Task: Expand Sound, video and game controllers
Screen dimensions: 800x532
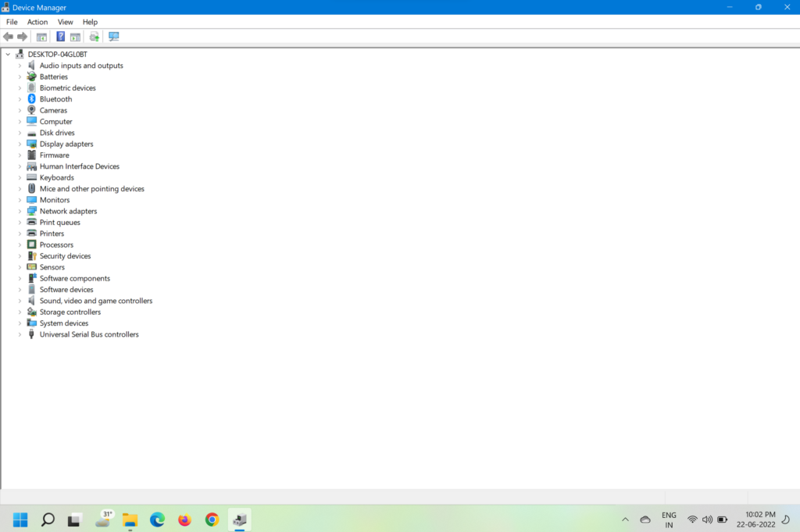Action: click(x=20, y=301)
